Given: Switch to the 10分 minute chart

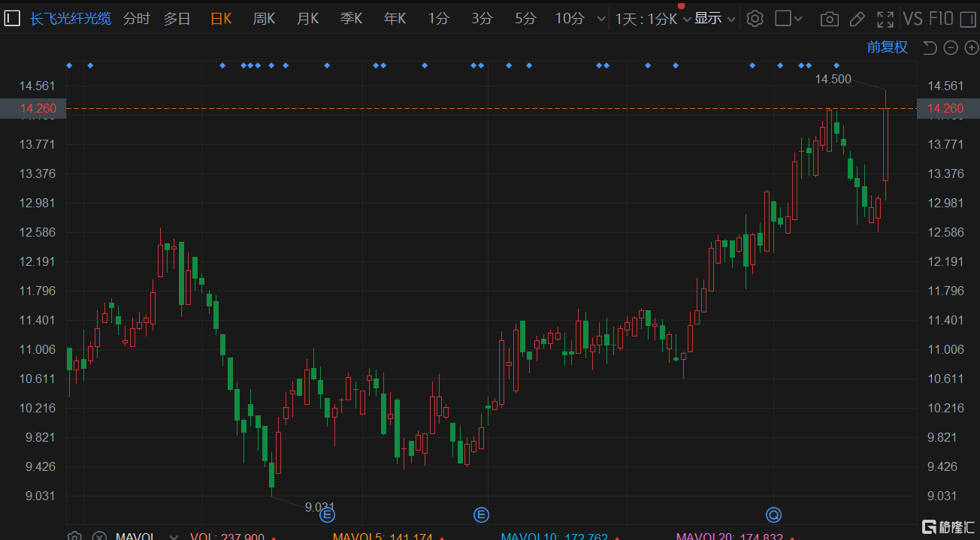Looking at the screenshot, I should [x=570, y=18].
